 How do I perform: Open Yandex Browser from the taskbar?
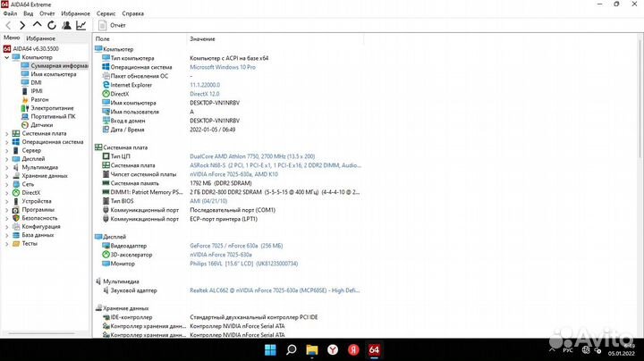[x=333, y=350]
